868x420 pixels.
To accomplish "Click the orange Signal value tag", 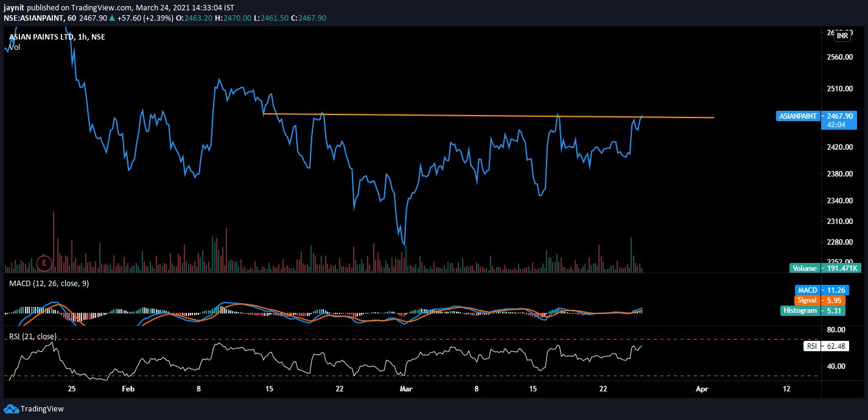I will (807, 300).
